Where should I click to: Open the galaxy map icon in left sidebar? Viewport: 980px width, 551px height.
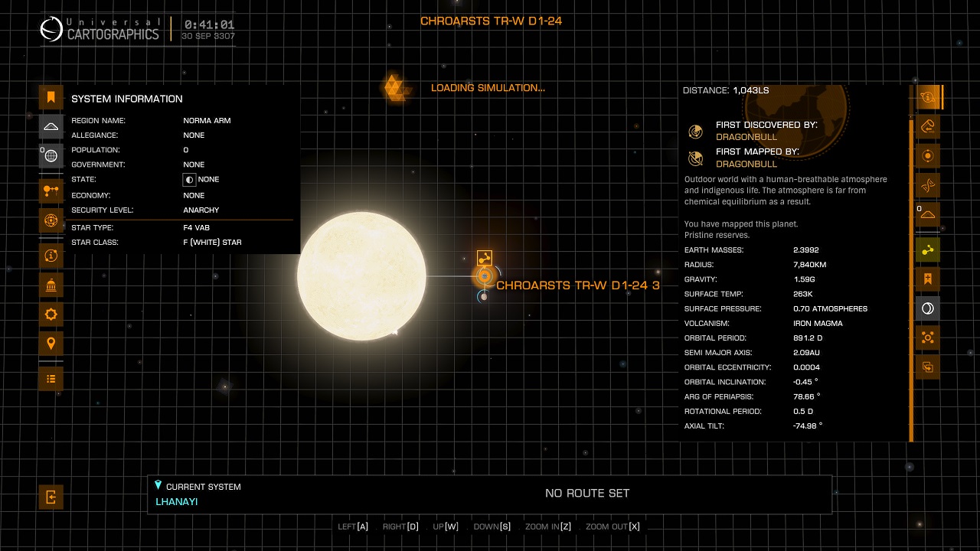pos(51,220)
